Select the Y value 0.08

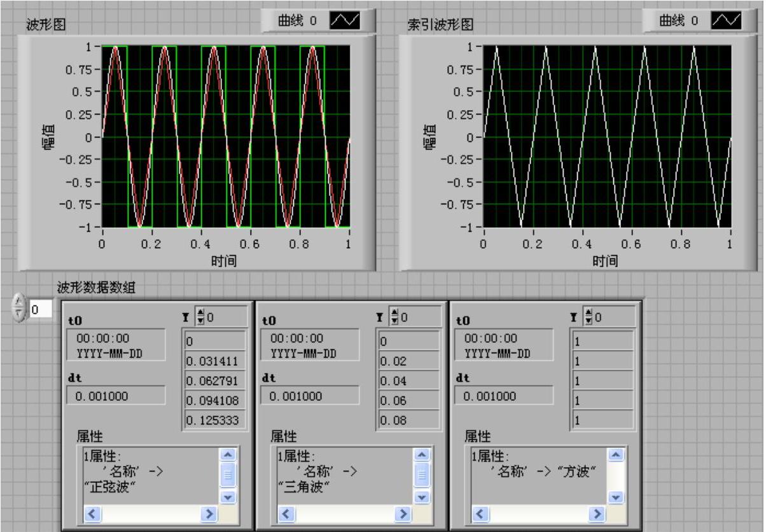click(x=408, y=420)
